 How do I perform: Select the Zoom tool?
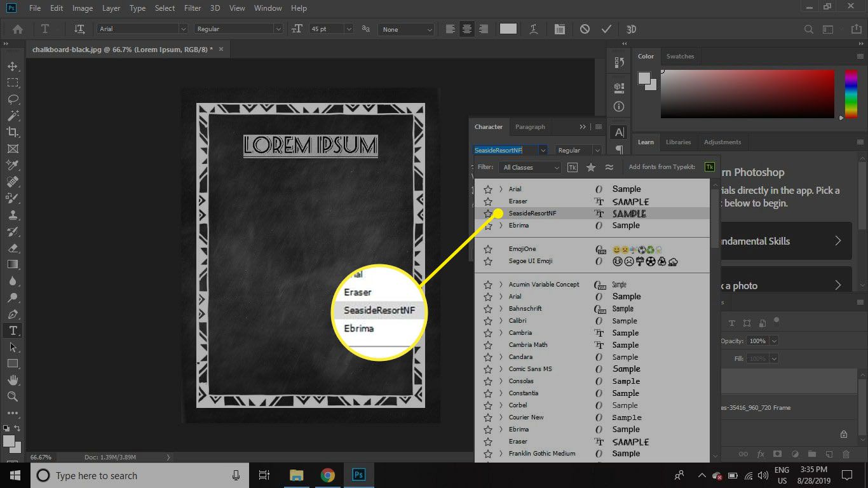[x=13, y=396]
